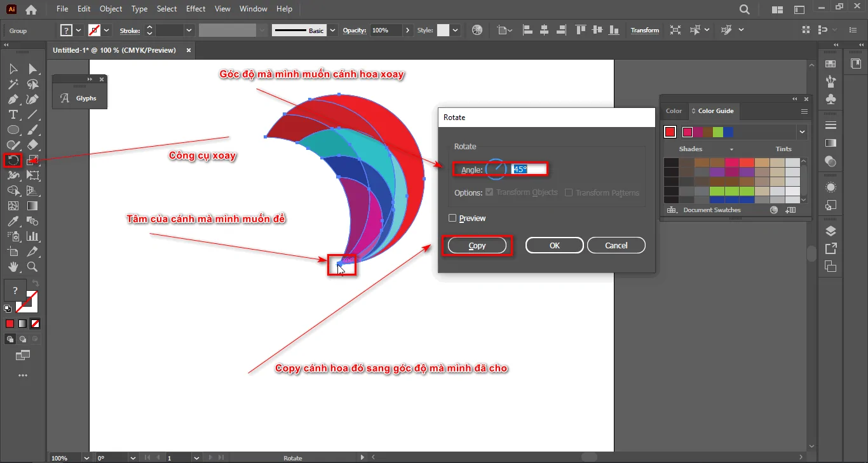Viewport: 868px width, 463px height.
Task: Click the Angle input field
Action: [528, 170]
